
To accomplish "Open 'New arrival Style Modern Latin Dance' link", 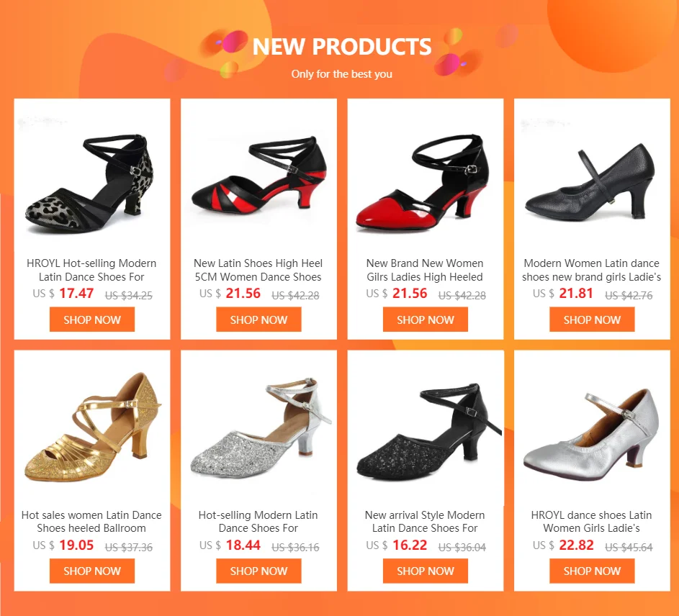I will point(425,521).
